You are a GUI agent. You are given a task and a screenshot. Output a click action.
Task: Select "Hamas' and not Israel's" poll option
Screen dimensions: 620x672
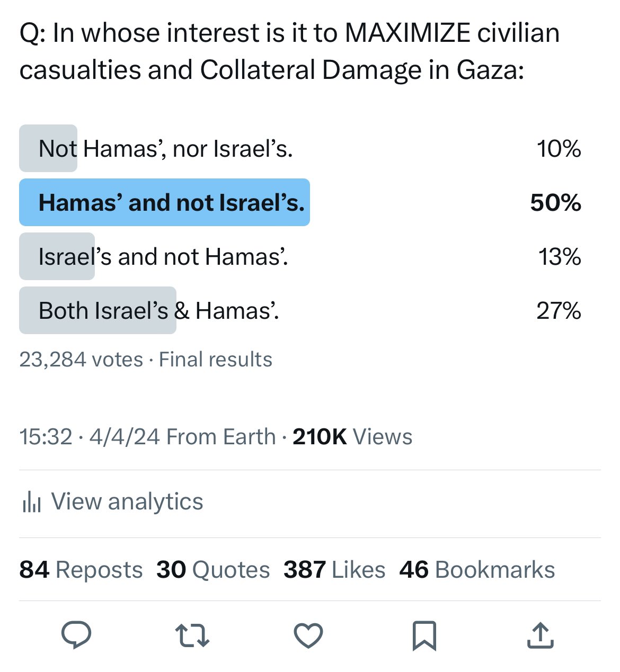[171, 203]
